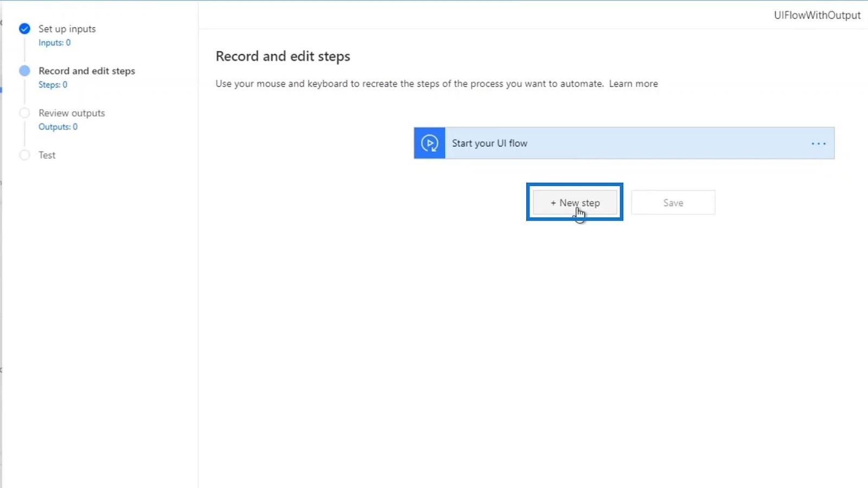Click the Outputs: 0 link

click(58, 127)
